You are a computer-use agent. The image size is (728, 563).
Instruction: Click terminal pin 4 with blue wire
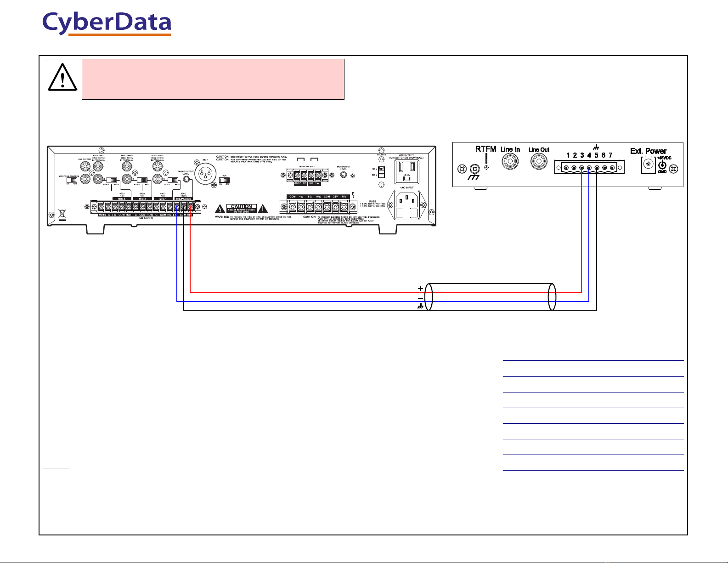(x=589, y=168)
